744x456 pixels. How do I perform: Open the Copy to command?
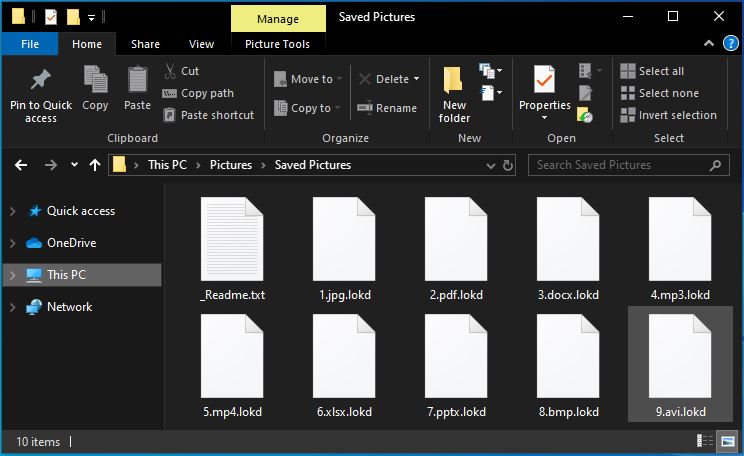point(307,108)
